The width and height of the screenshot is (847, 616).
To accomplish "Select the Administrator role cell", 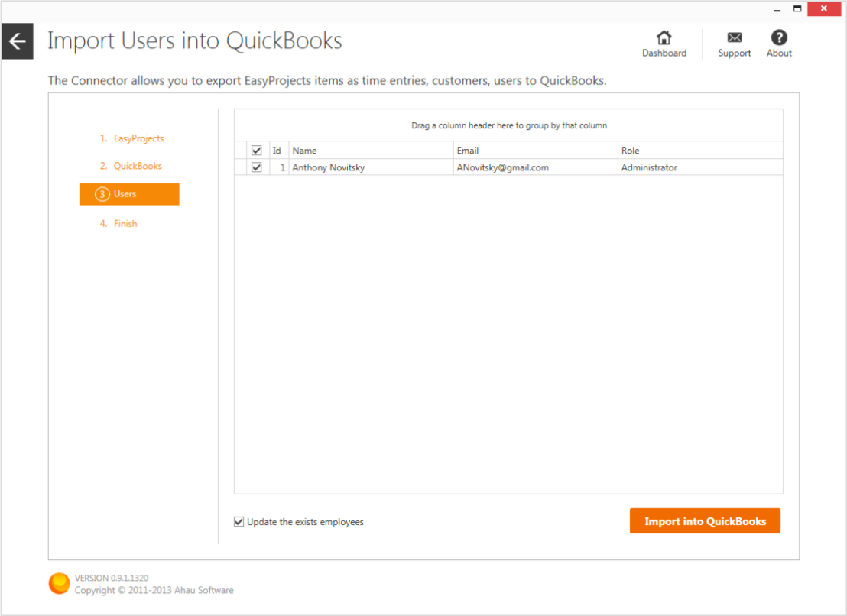I will coord(700,167).
